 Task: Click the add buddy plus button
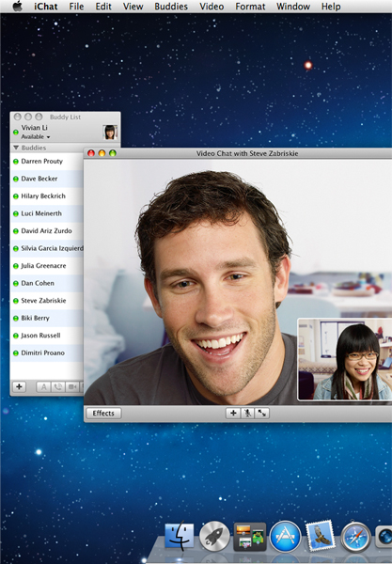click(19, 386)
